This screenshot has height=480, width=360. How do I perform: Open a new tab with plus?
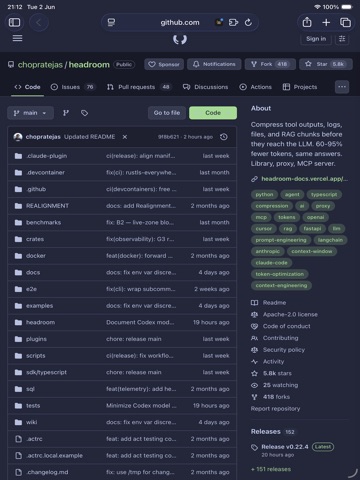click(x=326, y=22)
